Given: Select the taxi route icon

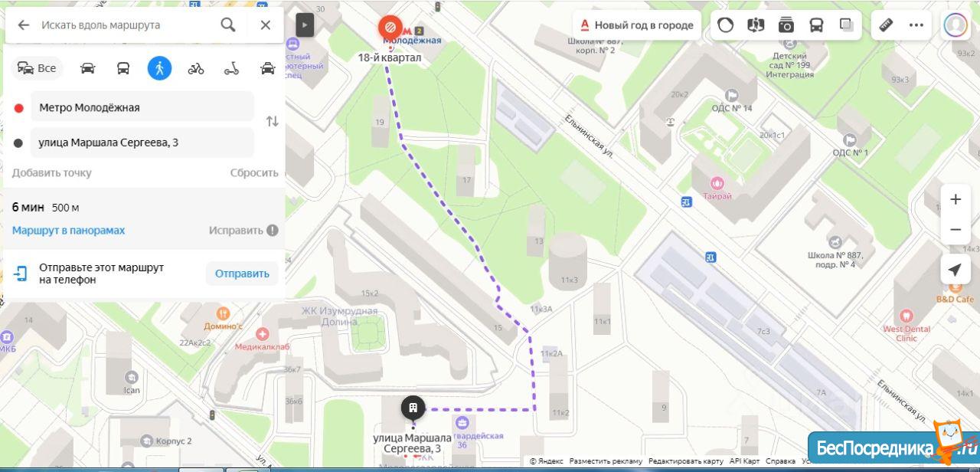Looking at the screenshot, I should pyautogui.click(x=267, y=68).
